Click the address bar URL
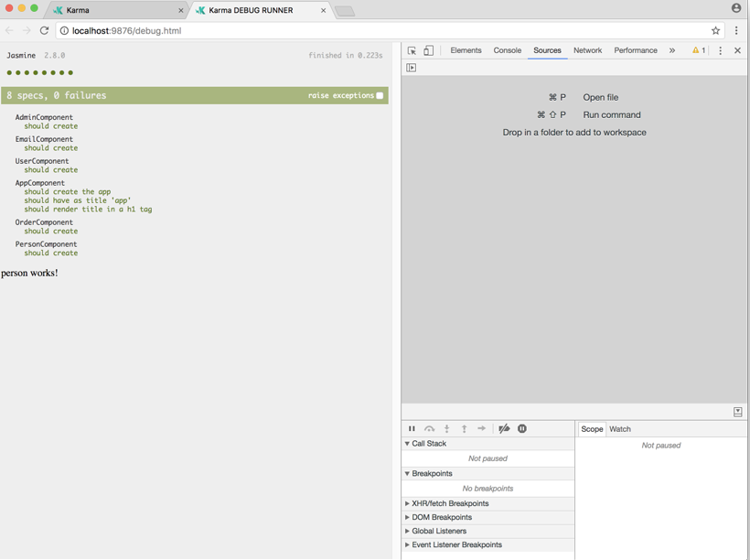 pyautogui.click(x=127, y=30)
